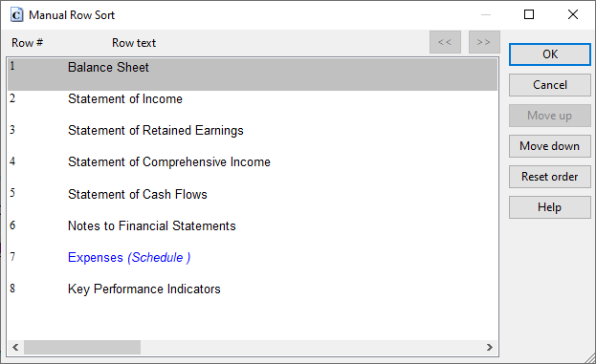This screenshot has height=364, width=596.
Task: Cancel the manual row sort
Action: [550, 85]
